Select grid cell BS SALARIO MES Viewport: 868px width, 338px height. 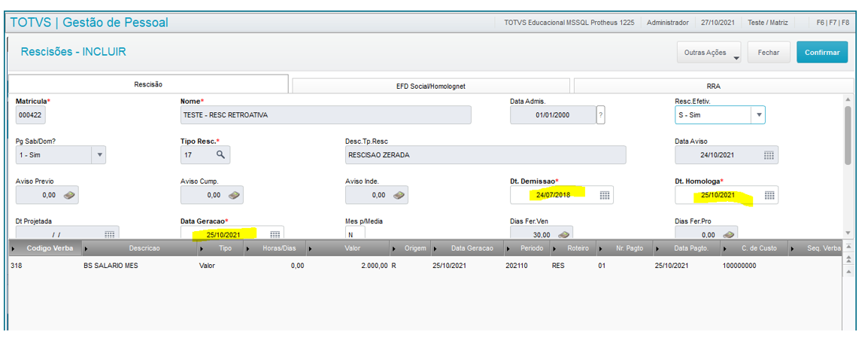point(111,266)
